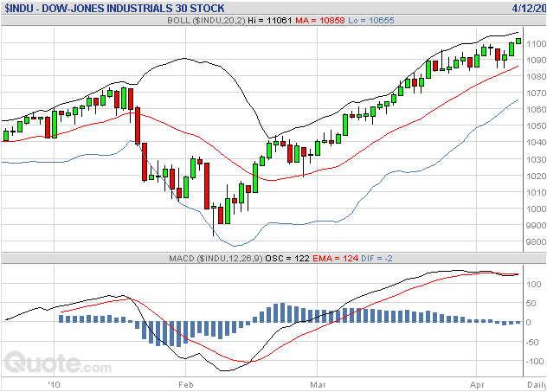This screenshot has width=547, height=392.
Task: Click the Feb axis label
Action: coord(185,385)
